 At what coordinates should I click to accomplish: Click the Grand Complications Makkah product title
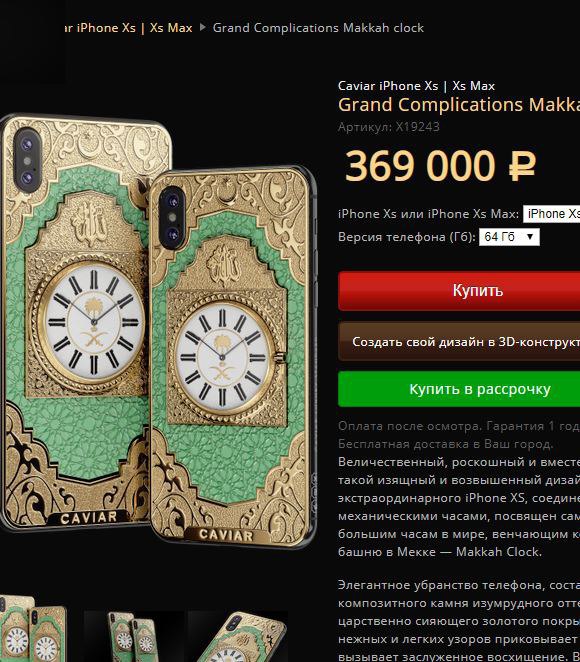(x=459, y=105)
